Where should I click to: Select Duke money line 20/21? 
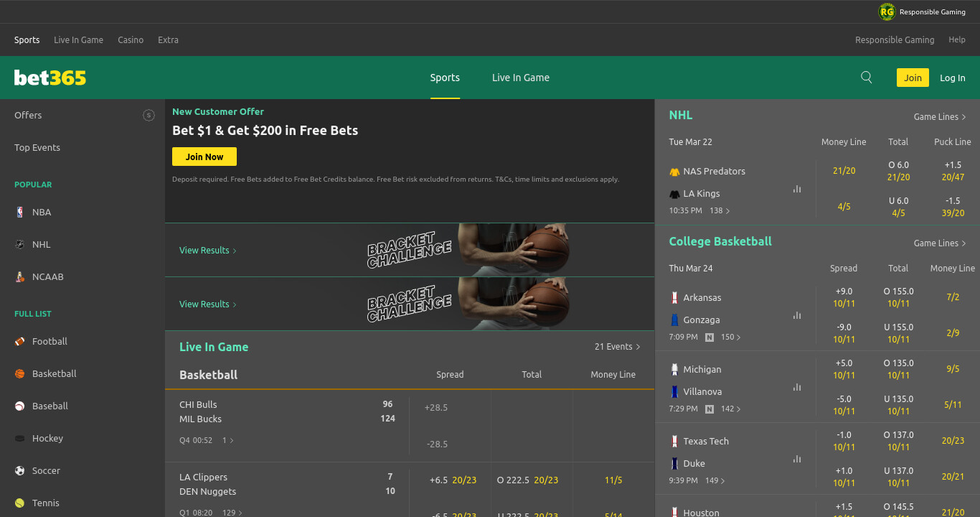click(x=953, y=476)
